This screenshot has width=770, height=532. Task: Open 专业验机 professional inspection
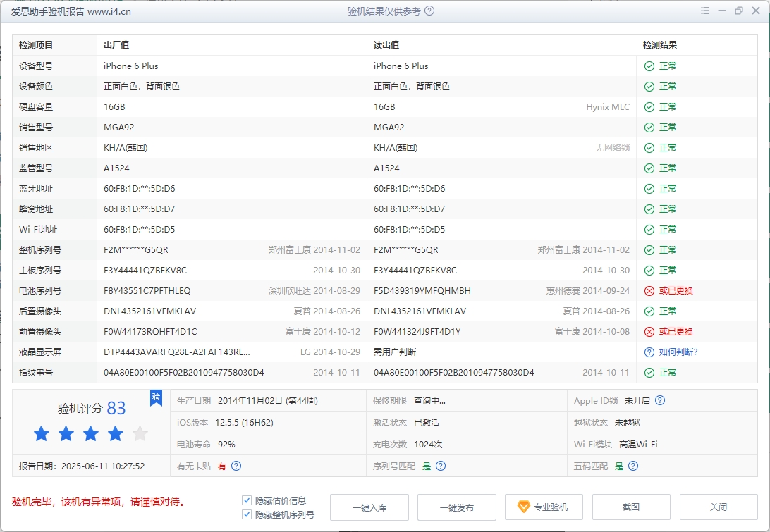click(x=544, y=507)
